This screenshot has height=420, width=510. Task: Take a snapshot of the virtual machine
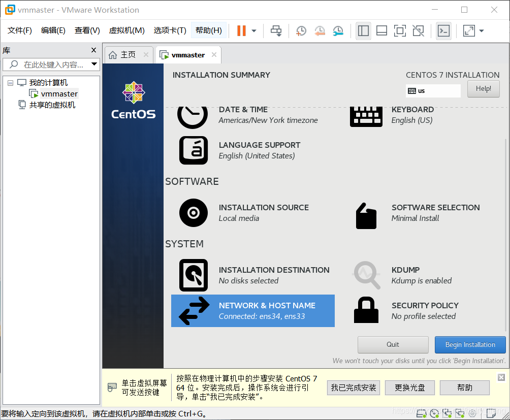pos(301,31)
